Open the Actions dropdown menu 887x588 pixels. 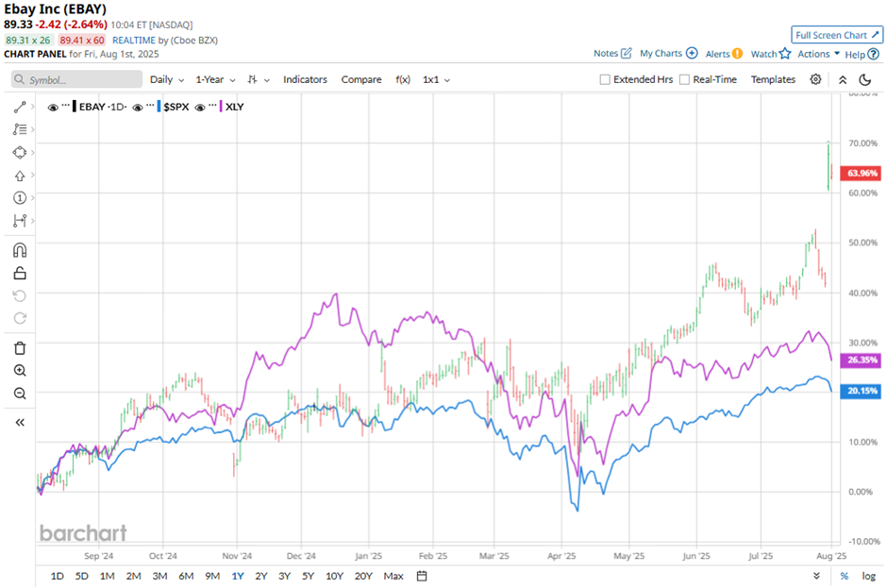[818, 54]
